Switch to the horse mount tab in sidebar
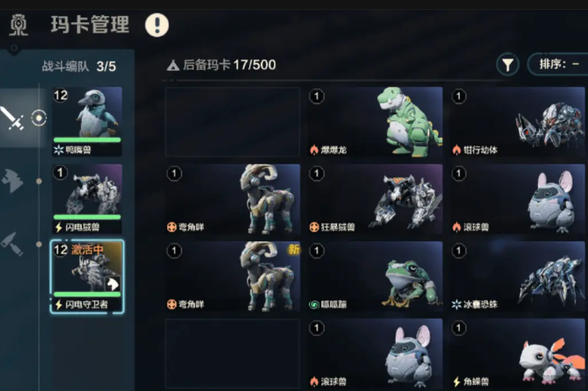The height and width of the screenshot is (391, 588). (x=13, y=181)
